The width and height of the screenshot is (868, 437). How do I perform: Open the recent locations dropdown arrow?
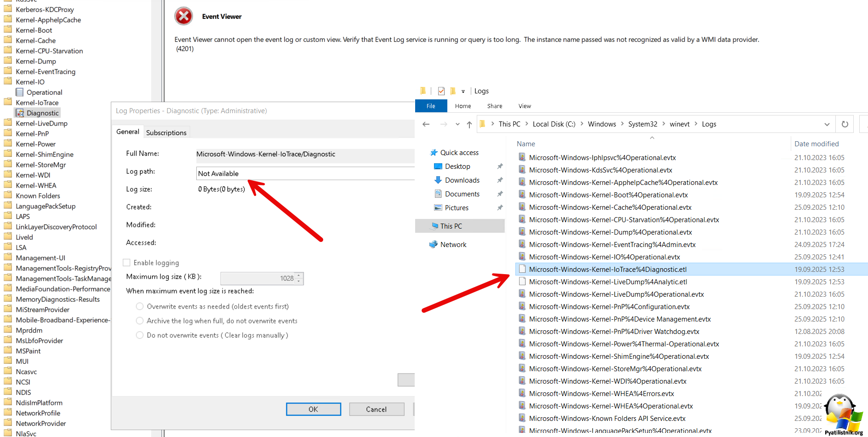[x=457, y=124]
